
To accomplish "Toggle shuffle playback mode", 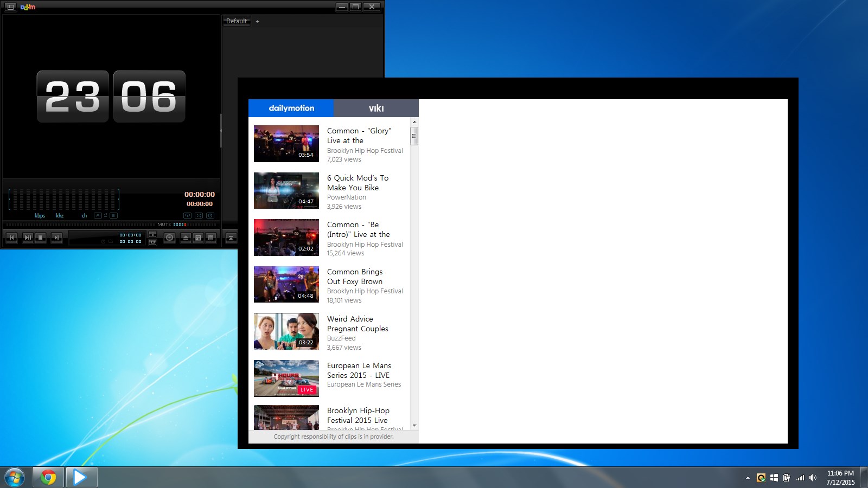I will tap(199, 216).
